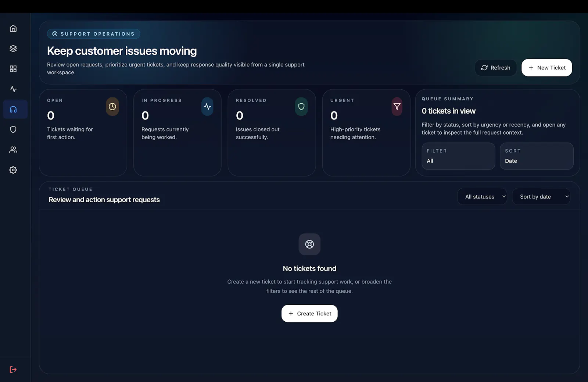
Task: Select the headset support sidebar icon
Action: pyautogui.click(x=13, y=109)
